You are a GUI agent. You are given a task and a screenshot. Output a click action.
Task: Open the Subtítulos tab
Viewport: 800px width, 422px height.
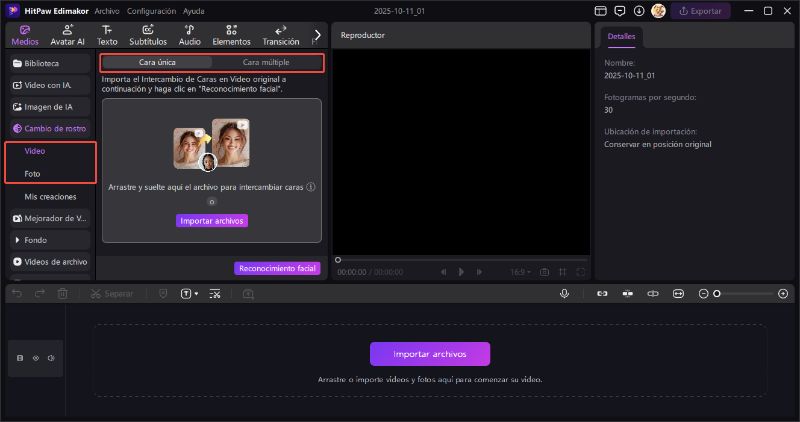tap(148, 35)
